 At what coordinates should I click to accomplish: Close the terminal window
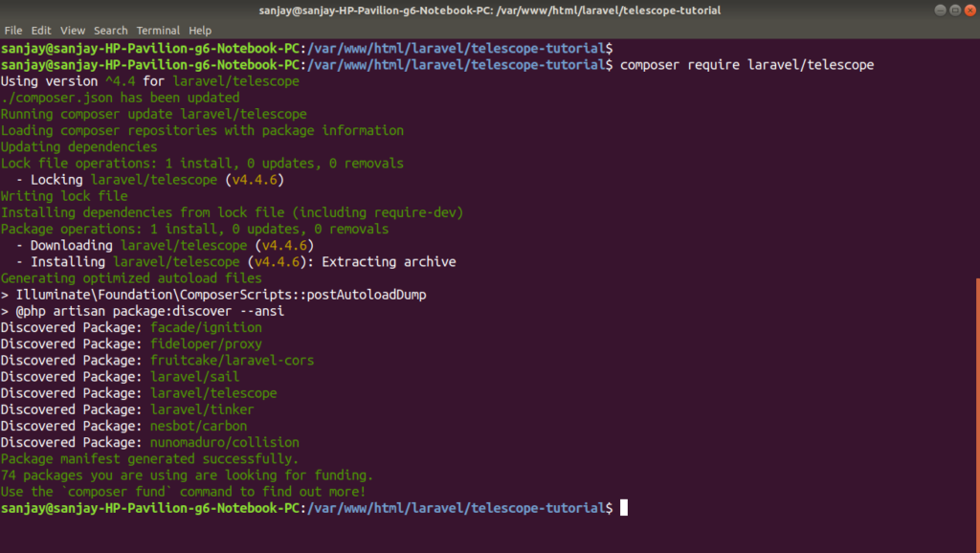point(970,10)
